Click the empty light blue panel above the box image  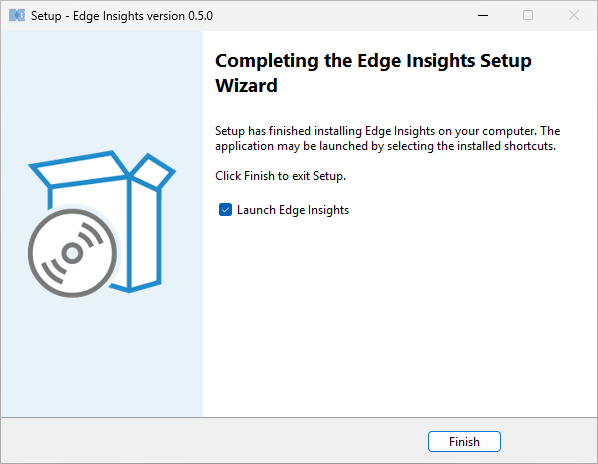point(102,88)
